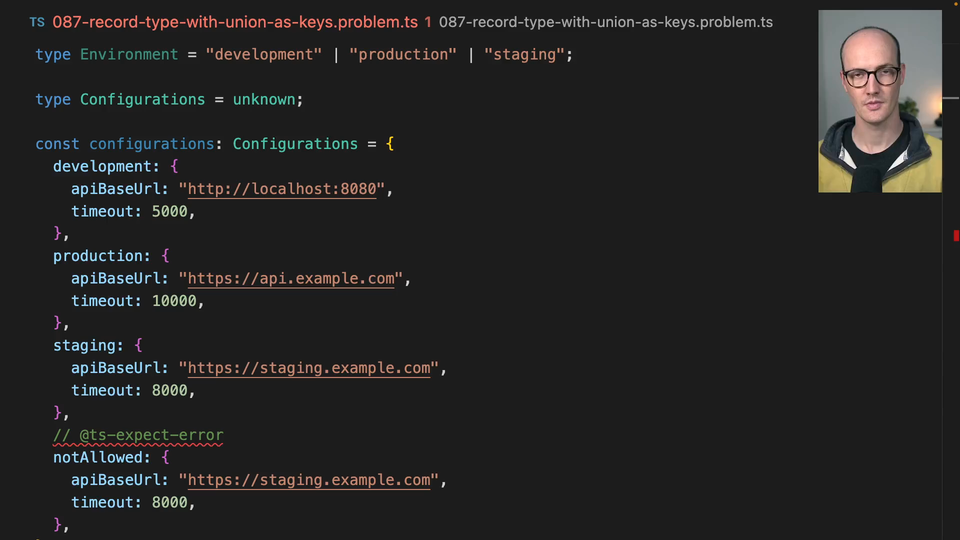Click the timeout value 5000
This screenshot has width=960, height=540.
(x=169, y=212)
